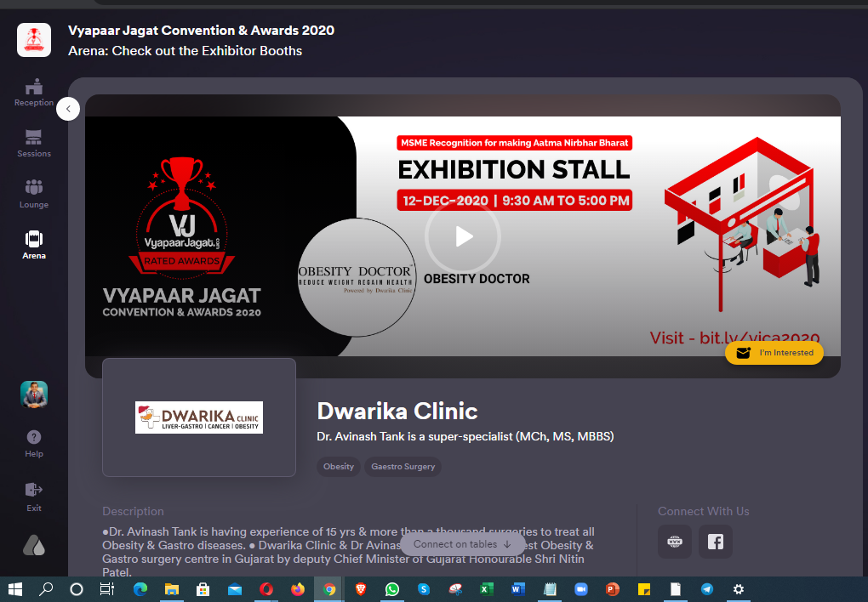Click the I'm Interested button
The image size is (868, 602).
tap(774, 353)
